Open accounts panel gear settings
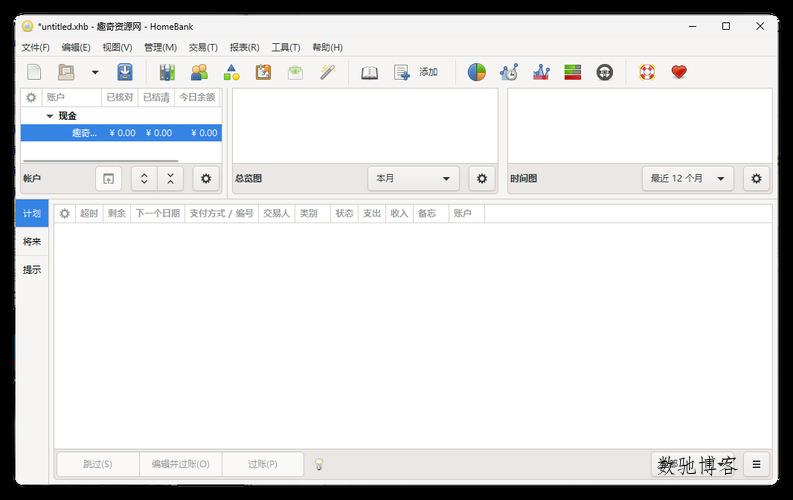 coord(206,178)
